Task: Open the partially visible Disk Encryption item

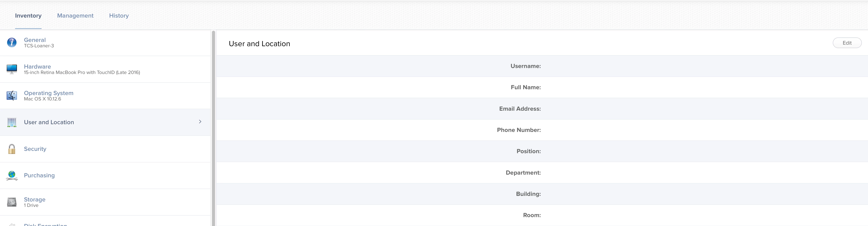Action: 45,224
